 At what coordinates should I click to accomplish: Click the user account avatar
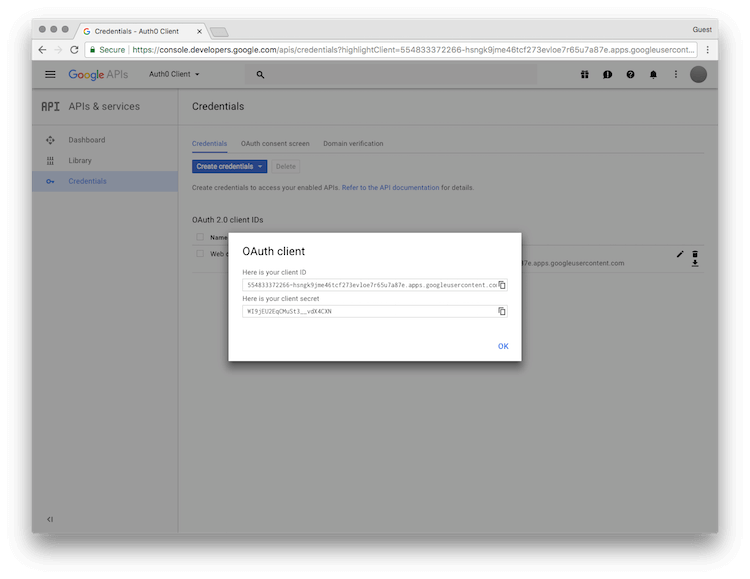pos(698,74)
